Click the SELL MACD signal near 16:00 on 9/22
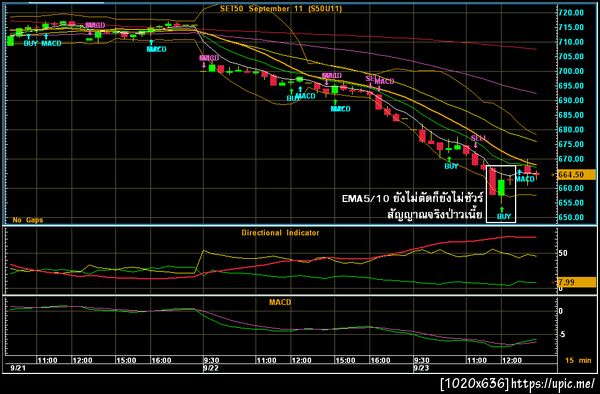The image size is (600, 394). [x=380, y=80]
